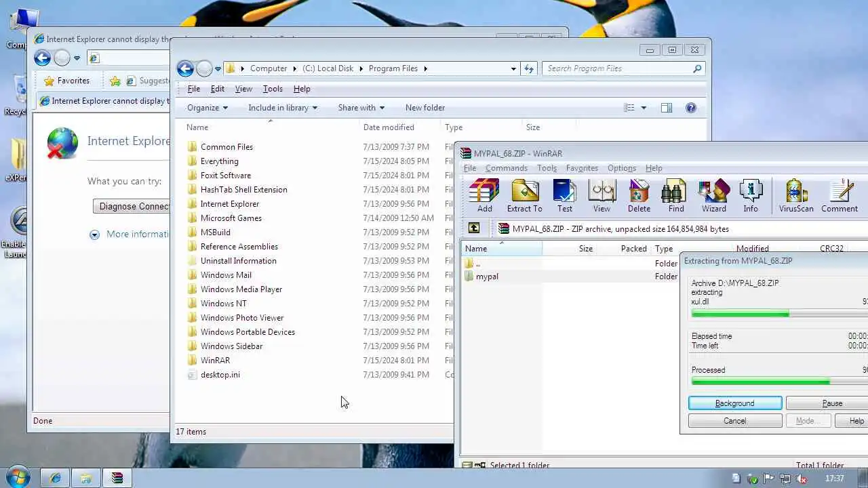Click Explorer refresh button next to address bar
The height and width of the screenshot is (488, 868).
(x=529, y=68)
